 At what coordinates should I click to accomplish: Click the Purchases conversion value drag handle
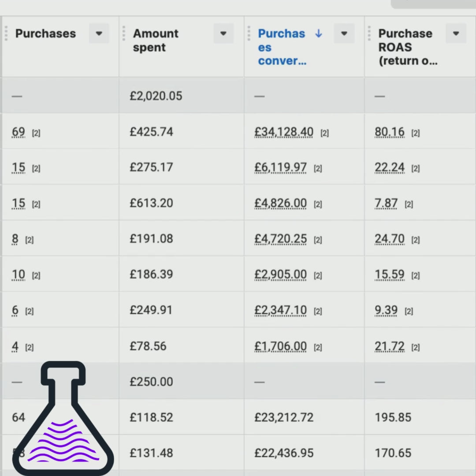pyautogui.click(x=249, y=33)
